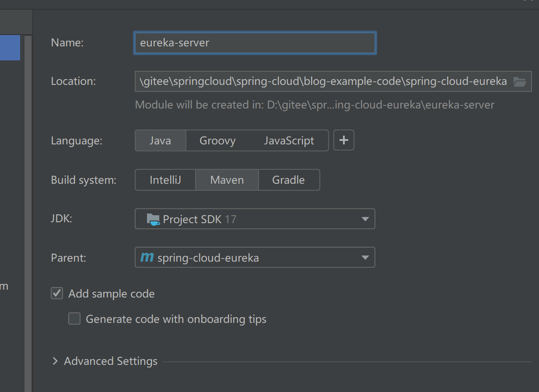Click the Maven m icon in Parent dropdown

147,257
